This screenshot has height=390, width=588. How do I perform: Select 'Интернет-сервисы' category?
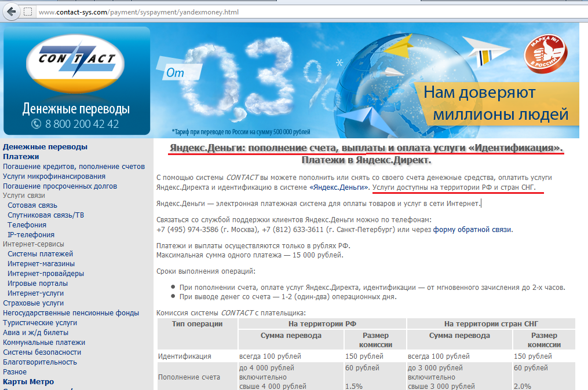pyautogui.click(x=34, y=244)
